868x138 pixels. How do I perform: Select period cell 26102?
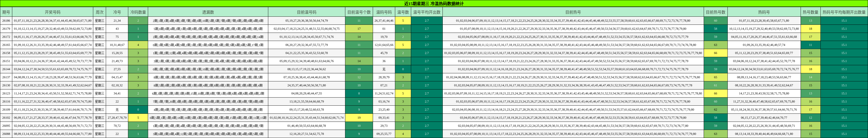point(6,117)
